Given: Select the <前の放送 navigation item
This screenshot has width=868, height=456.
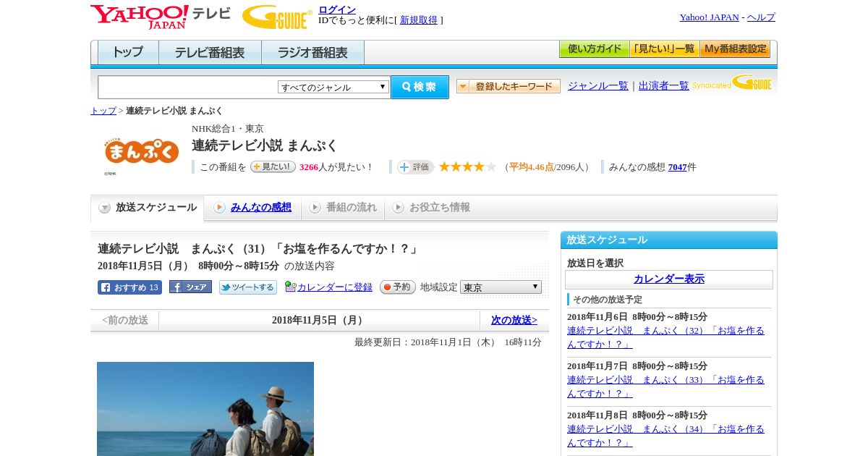Looking at the screenshot, I should pos(125,320).
